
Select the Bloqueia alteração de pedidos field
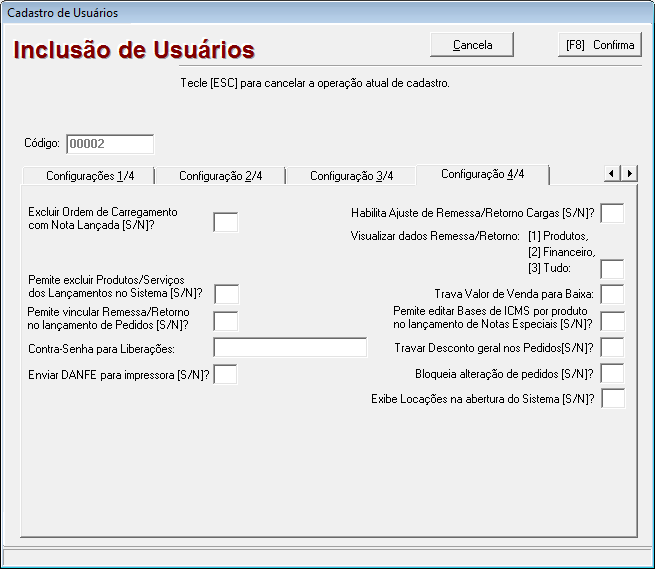click(612, 374)
